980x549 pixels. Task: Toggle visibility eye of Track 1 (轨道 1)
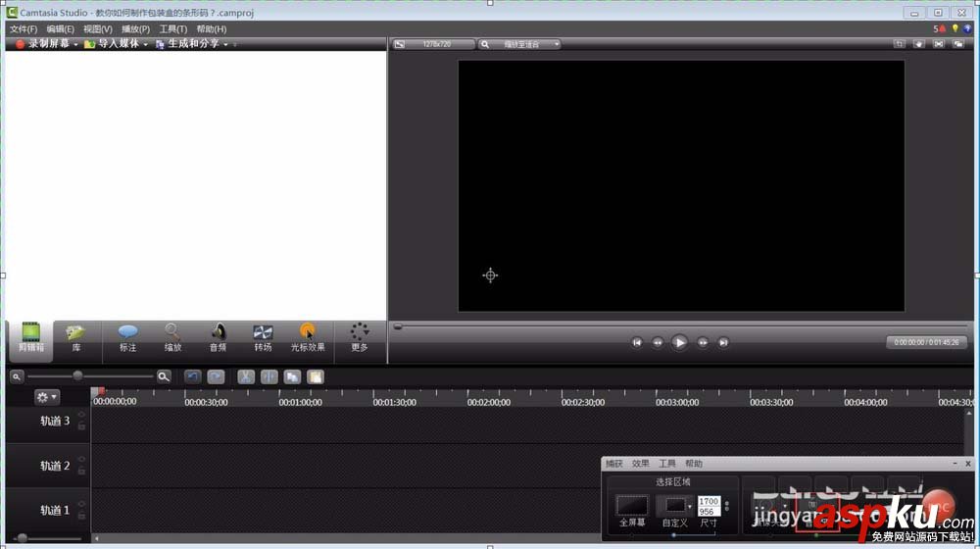[x=81, y=503]
